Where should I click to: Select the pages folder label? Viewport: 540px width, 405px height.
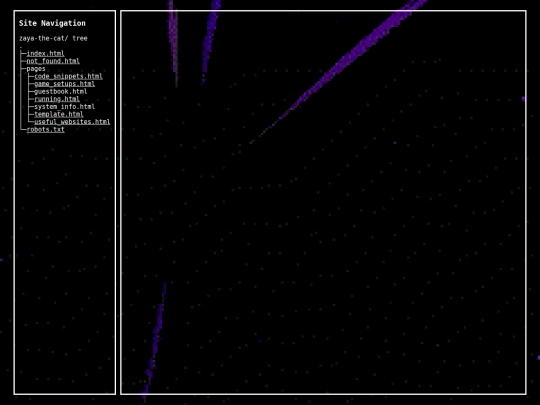pyautogui.click(x=36, y=69)
